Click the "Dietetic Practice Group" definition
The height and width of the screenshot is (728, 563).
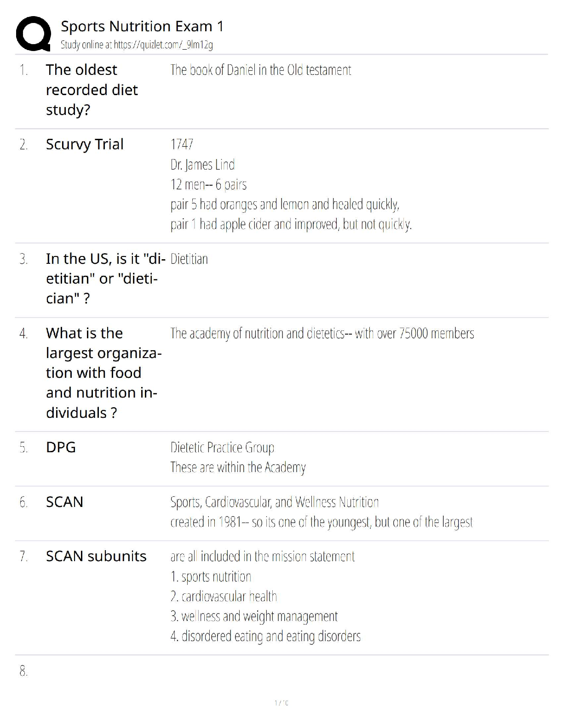pyautogui.click(x=222, y=447)
